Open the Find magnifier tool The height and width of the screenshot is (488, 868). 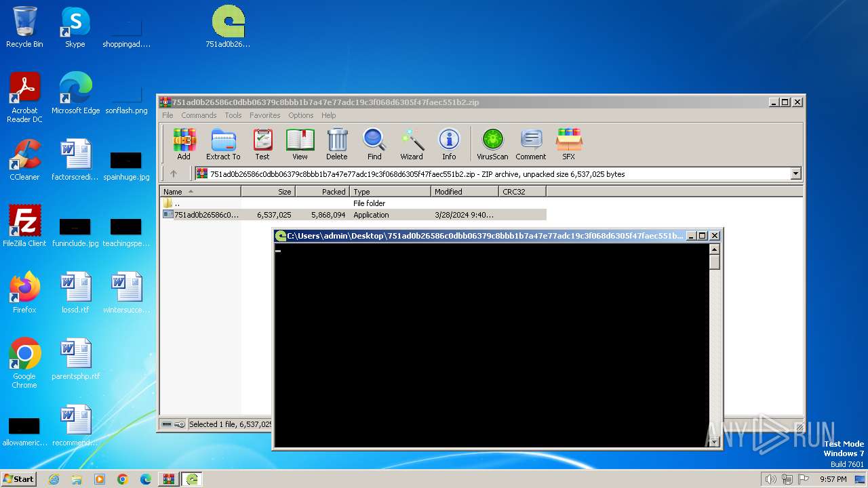(374, 144)
